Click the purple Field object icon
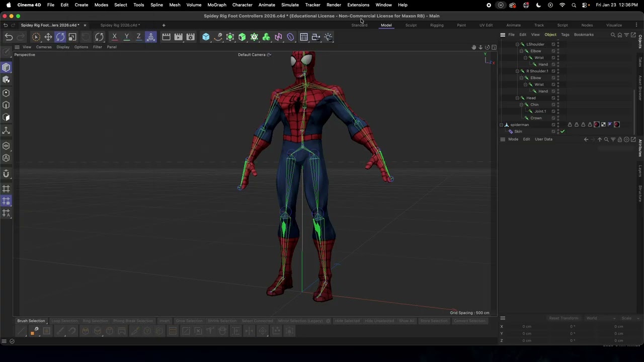 tap(290, 37)
